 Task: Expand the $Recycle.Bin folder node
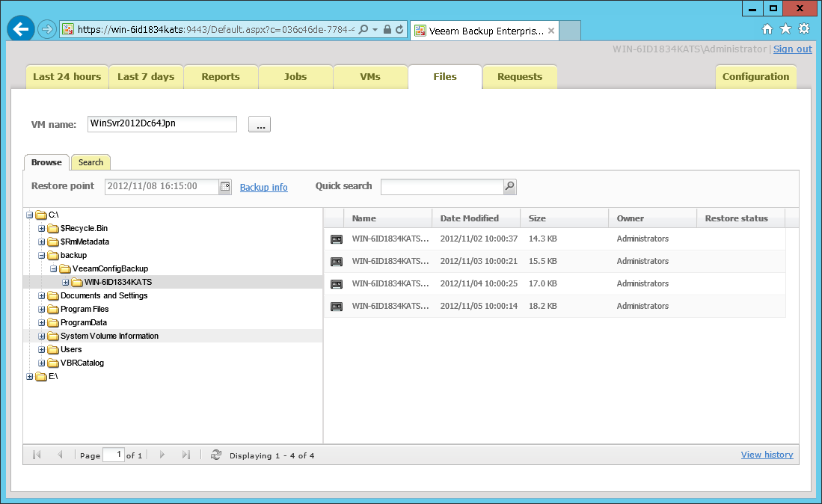pyautogui.click(x=41, y=228)
